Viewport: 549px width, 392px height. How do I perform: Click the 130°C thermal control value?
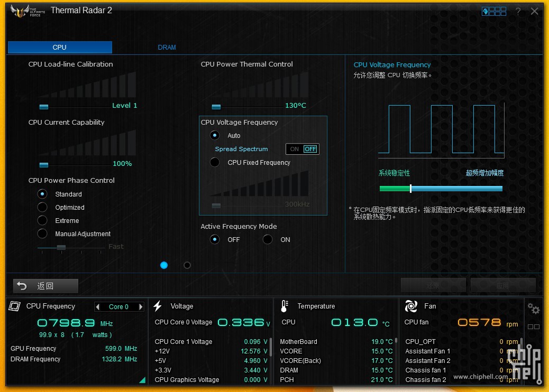click(x=296, y=105)
